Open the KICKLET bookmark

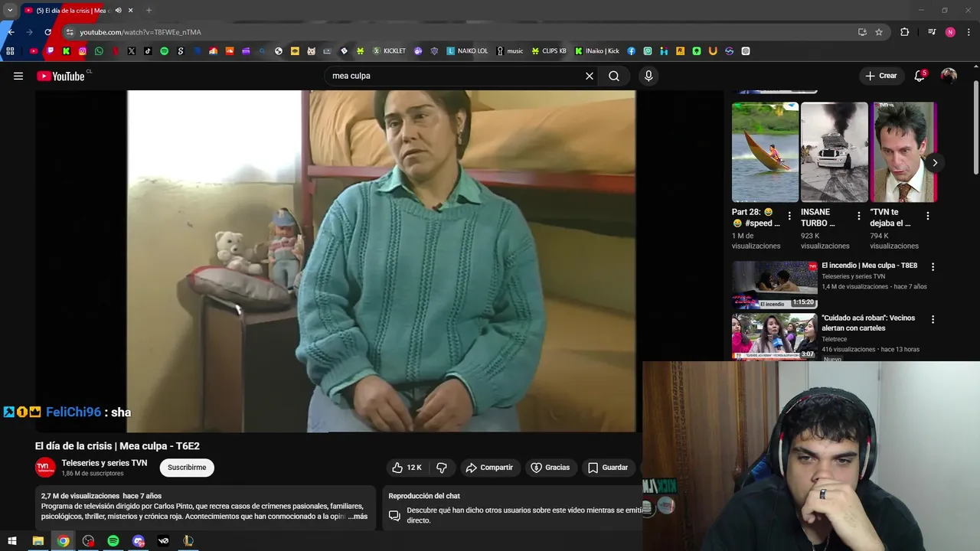click(389, 51)
